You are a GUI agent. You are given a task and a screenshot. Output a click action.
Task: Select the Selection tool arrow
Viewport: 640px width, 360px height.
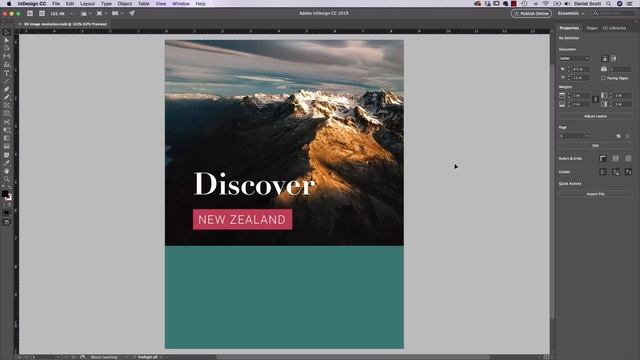(x=7, y=33)
